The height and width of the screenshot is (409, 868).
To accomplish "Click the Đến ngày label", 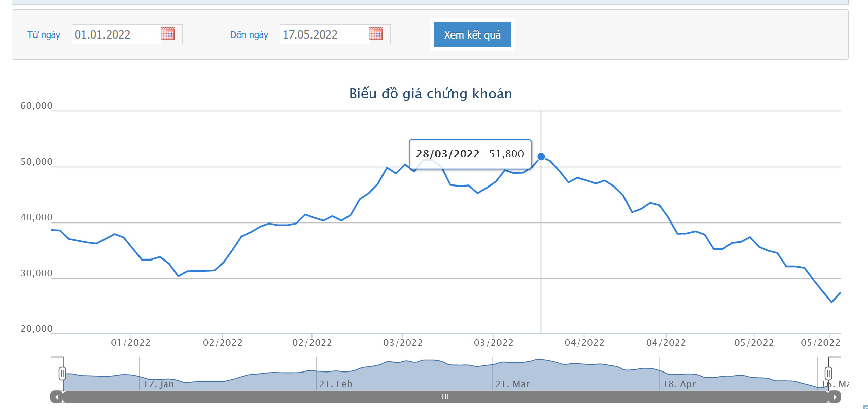I will pyautogui.click(x=249, y=34).
